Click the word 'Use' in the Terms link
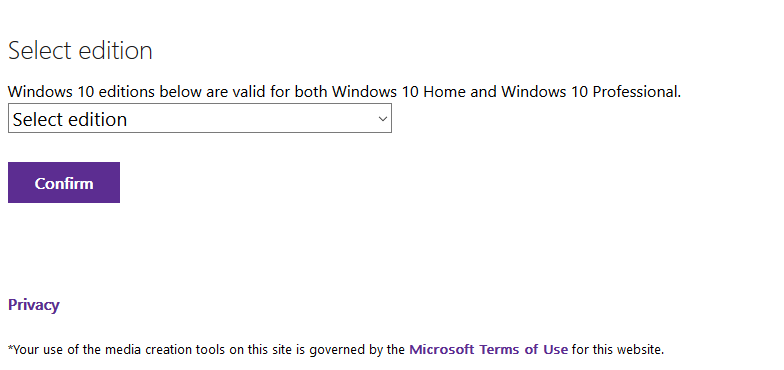This screenshot has width=784, height=370. [x=557, y=349]
